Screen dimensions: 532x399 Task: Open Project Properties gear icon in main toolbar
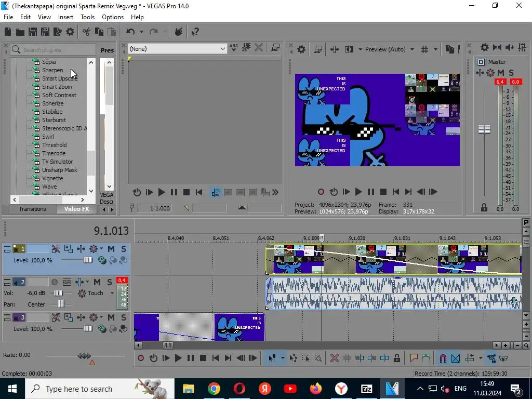(70, 32)
